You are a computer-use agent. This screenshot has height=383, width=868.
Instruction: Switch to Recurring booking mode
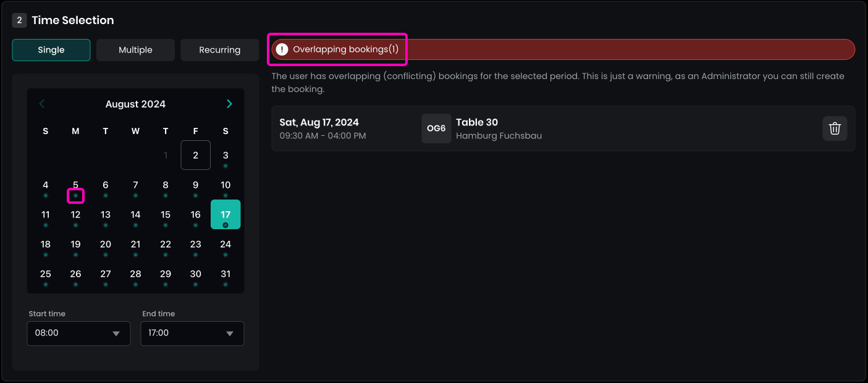pyautogui.click(x=219, y=50)
